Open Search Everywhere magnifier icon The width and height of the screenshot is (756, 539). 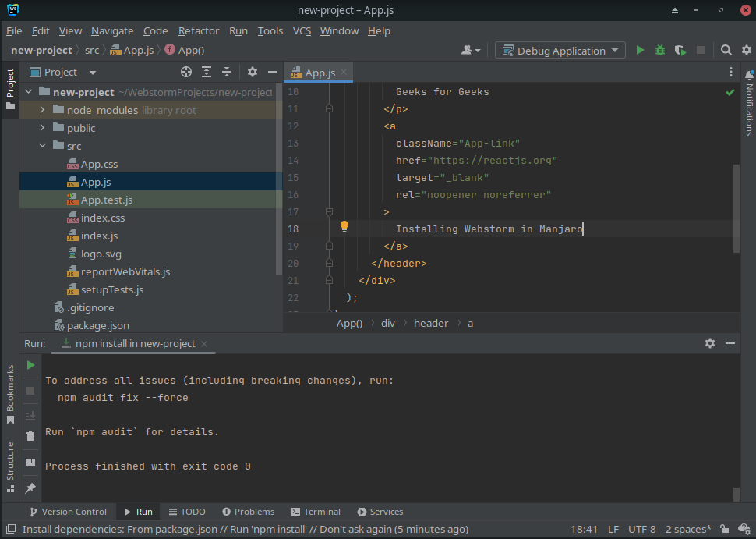[726, 51]
